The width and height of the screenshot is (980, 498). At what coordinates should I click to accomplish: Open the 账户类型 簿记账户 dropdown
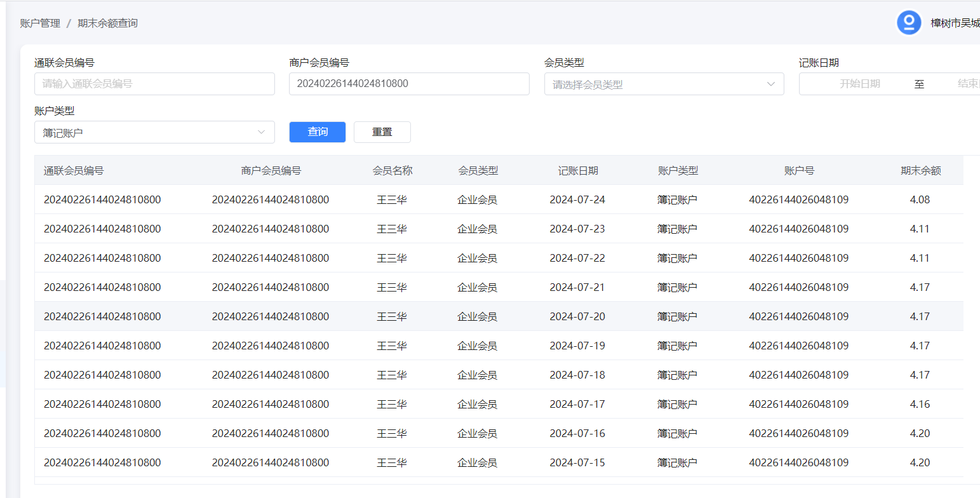pos(154,132)
